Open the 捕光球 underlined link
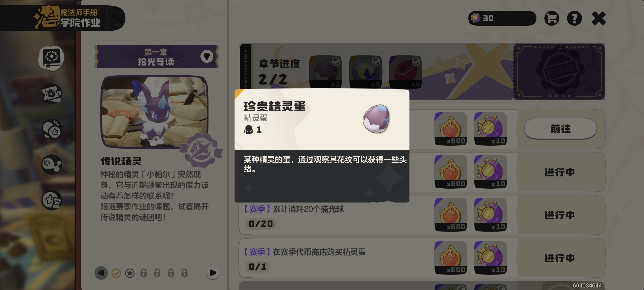 point(332,209)
